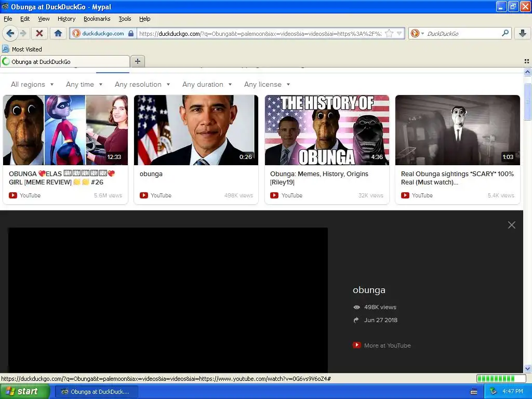Open a new tab with plus button
The image size is (532, 399).
point(137,61)
